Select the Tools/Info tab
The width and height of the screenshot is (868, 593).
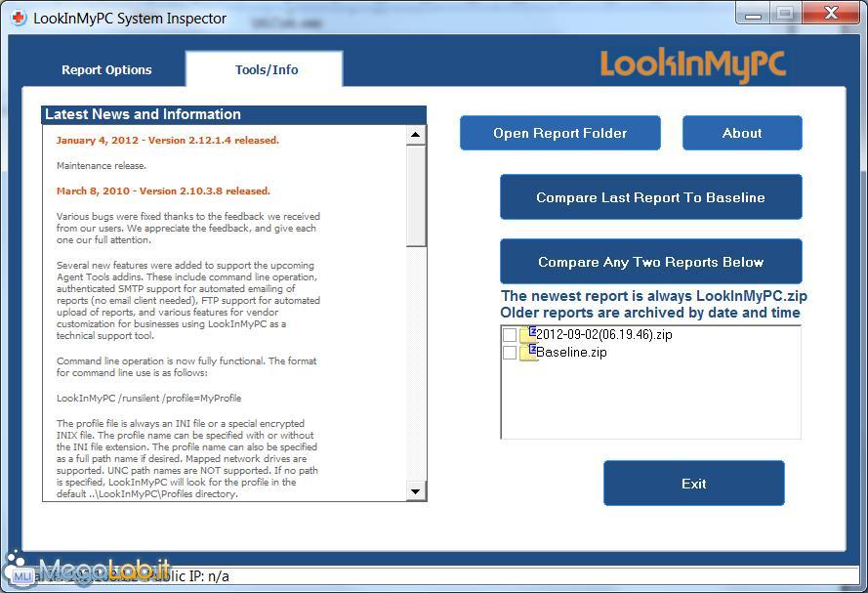[267, 70]
